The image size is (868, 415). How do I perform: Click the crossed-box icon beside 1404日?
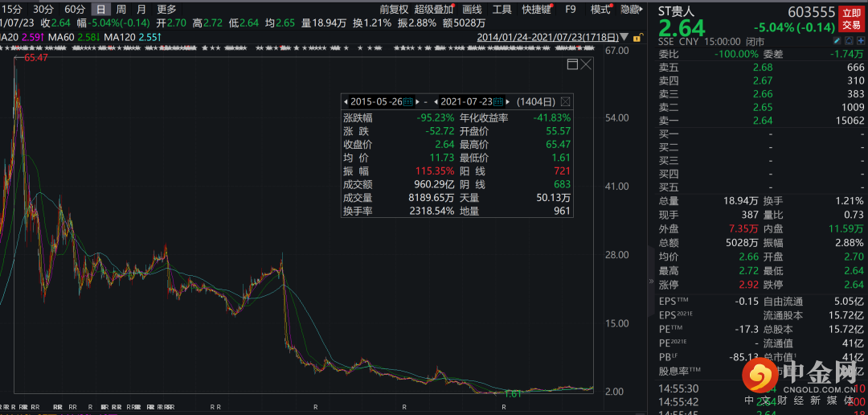tap(566, 102)
